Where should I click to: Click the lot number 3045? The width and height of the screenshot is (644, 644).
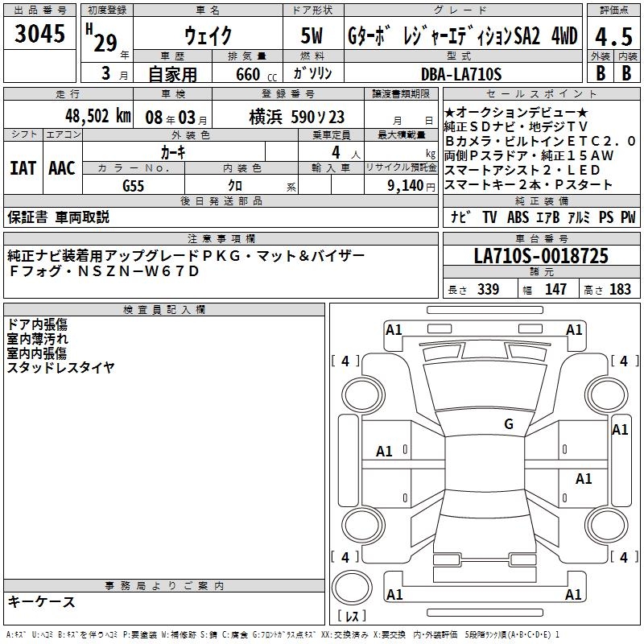39,33
